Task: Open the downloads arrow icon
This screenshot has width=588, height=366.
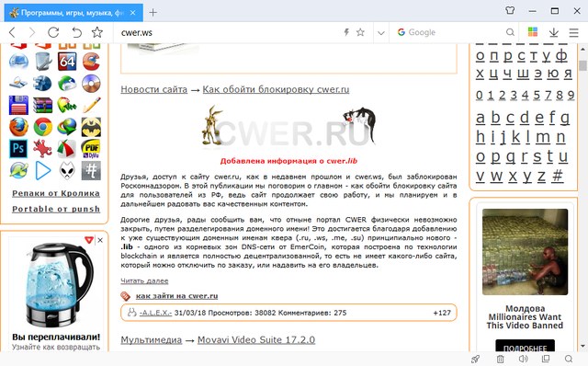Action: 554,33
